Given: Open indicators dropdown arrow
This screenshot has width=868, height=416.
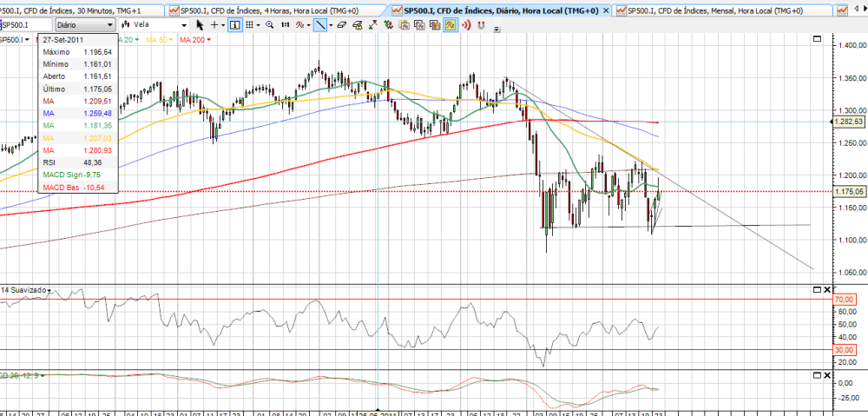Looking at the screenshot, I should 309,25.
